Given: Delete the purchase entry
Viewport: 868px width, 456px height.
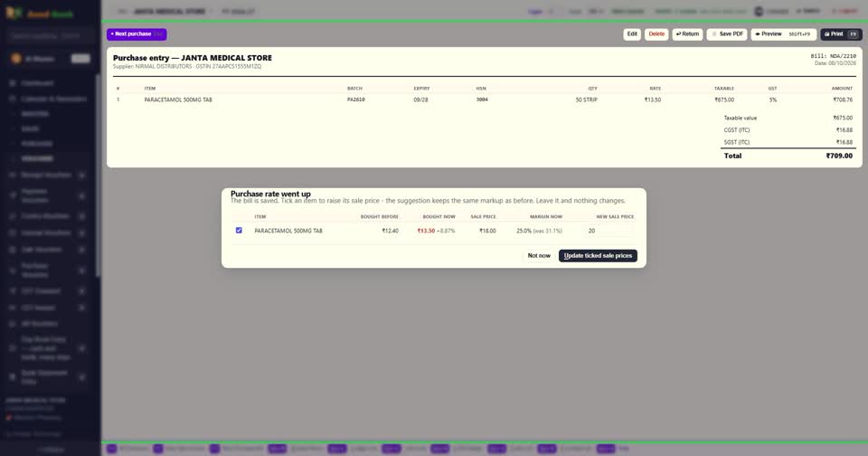Looking at the screenshot, I should [x=656, y=34].
